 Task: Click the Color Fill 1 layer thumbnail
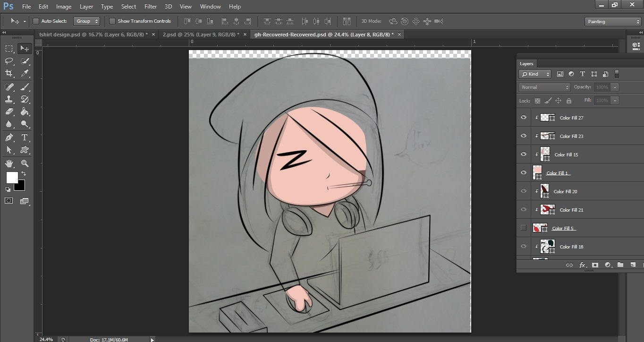pyautogui.click(x=537, y=172)
